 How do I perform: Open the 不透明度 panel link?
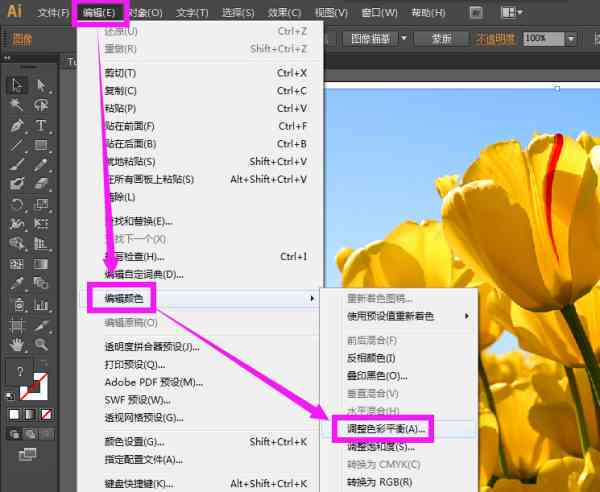pyautogui.click(x=496, y=39)
